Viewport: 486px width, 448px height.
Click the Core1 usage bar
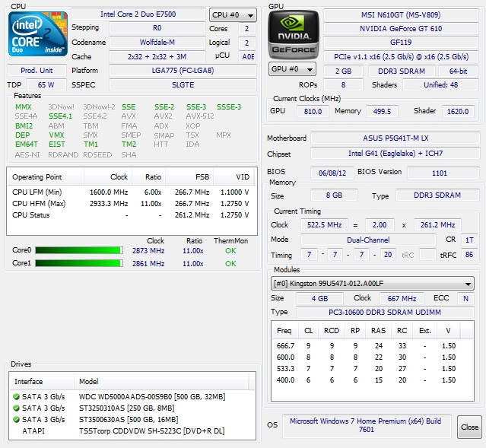(79, 263)
